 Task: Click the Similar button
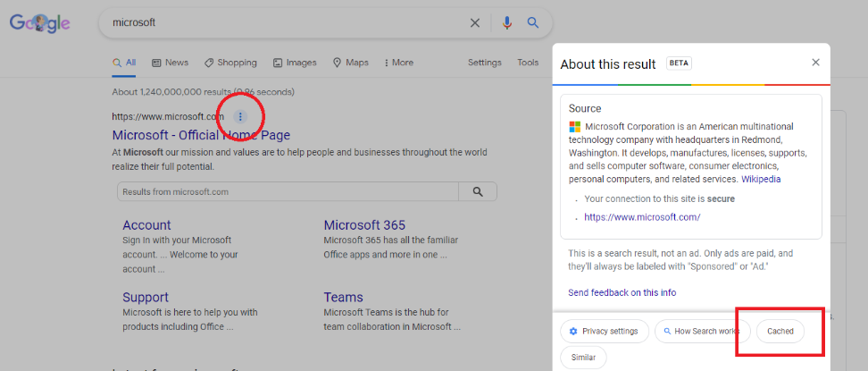[x=583, y=358]
